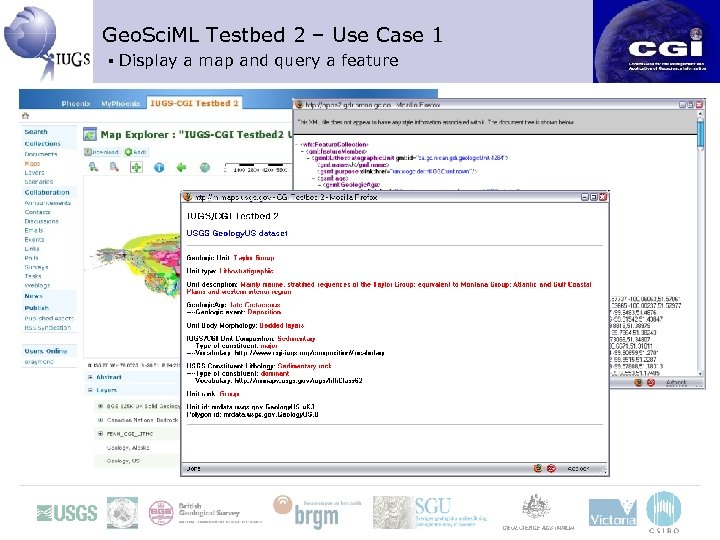Open Scenarios in the sidebar
This screenshot has width=720, height=540.
pyautogui.click(x=39, y=182)
